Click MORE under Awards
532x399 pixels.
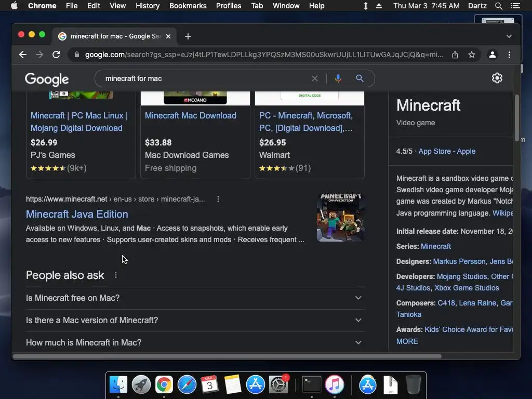407,341
